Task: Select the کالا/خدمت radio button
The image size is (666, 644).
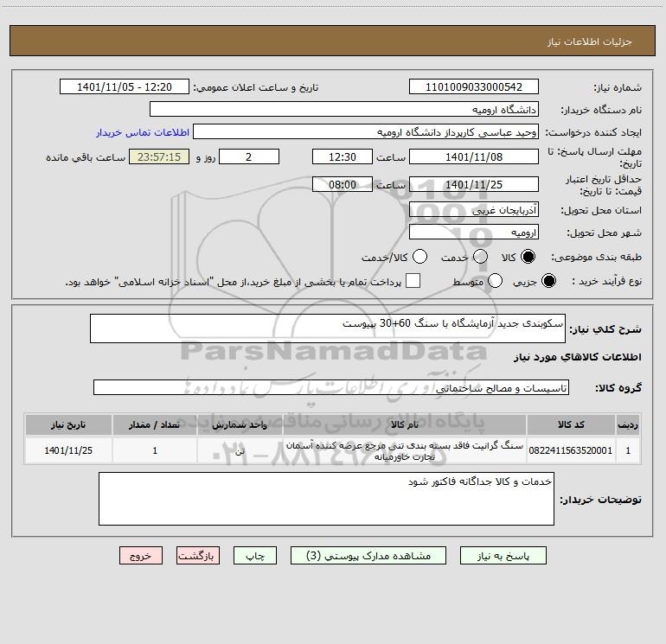Action: click(x=419, y=257)
